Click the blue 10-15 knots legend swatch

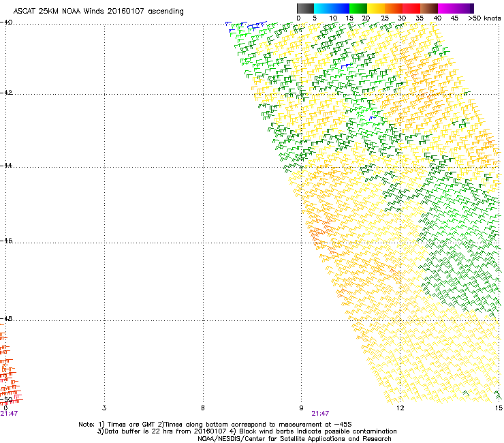coord(341,8)
